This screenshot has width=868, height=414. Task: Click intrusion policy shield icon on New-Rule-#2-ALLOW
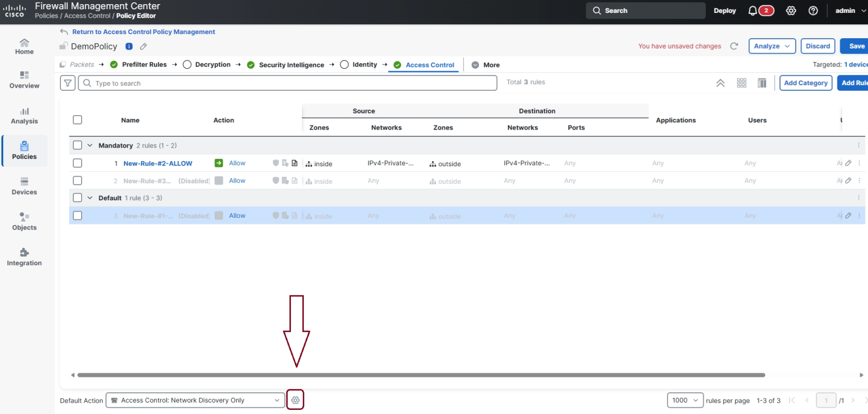276,163
